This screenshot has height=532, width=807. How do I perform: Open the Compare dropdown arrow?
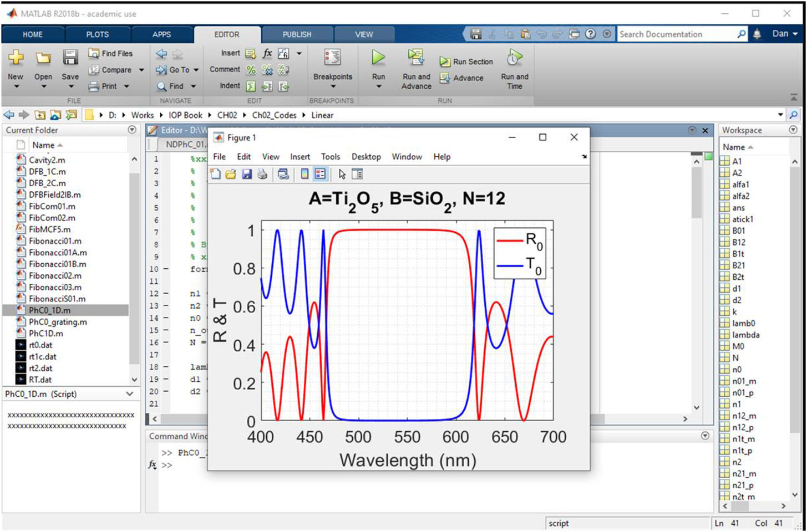(141, 70)
